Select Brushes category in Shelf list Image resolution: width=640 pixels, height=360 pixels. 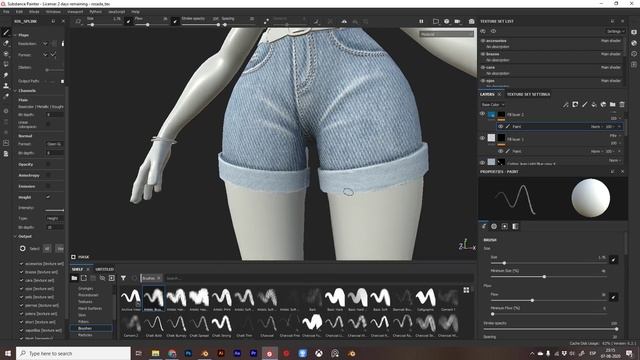[85, 328]
